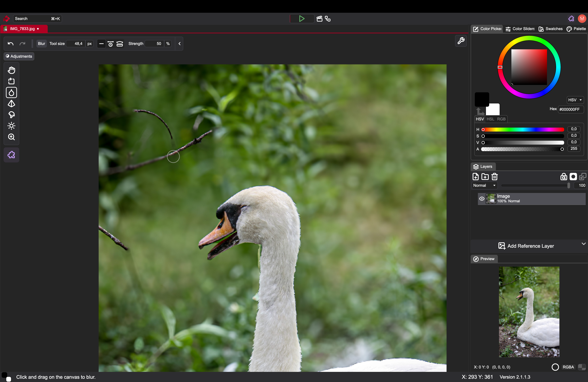Switch sliders to HSV mode
Viewport: 588px width, 382px height.
pos(480,119)
